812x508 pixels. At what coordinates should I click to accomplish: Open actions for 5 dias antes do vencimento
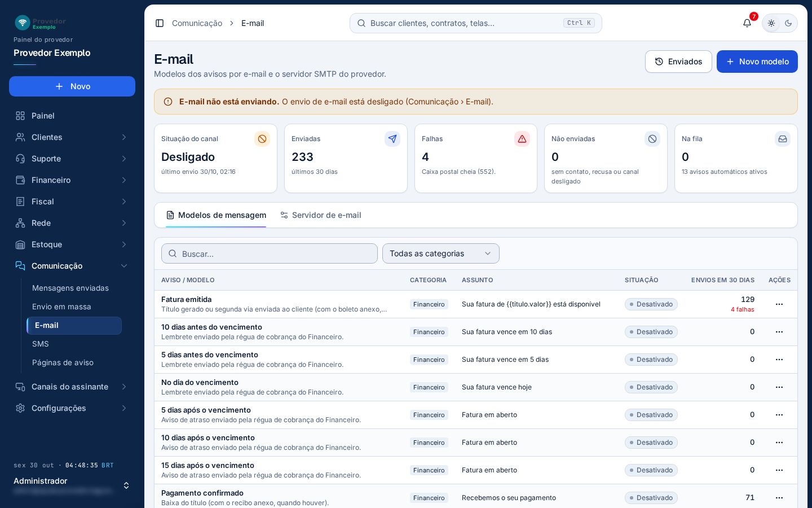(x=779, y=360)
